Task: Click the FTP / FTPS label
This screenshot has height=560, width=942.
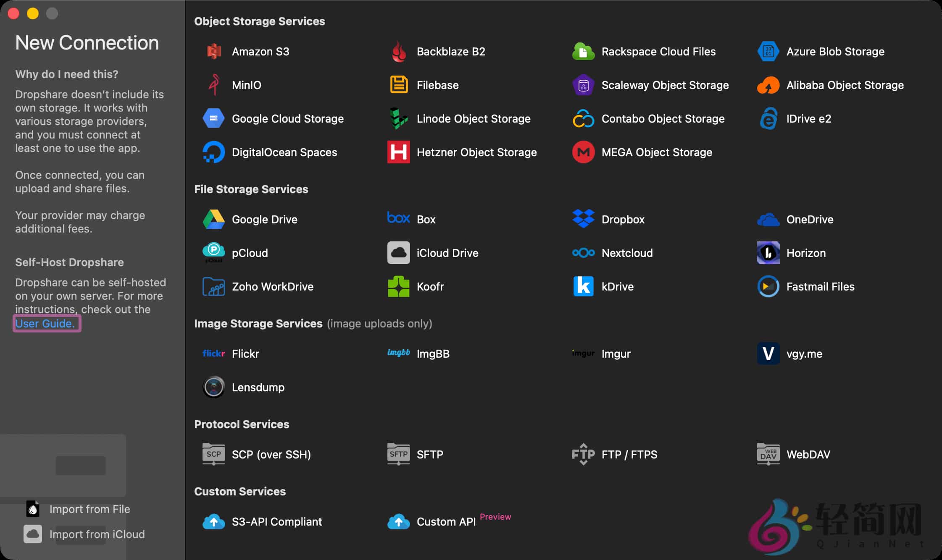Action: pos(629,455)
